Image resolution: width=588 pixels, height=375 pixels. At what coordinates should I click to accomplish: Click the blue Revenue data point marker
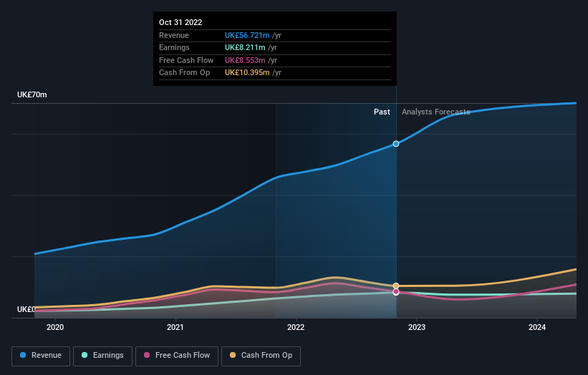pos(396,144)
